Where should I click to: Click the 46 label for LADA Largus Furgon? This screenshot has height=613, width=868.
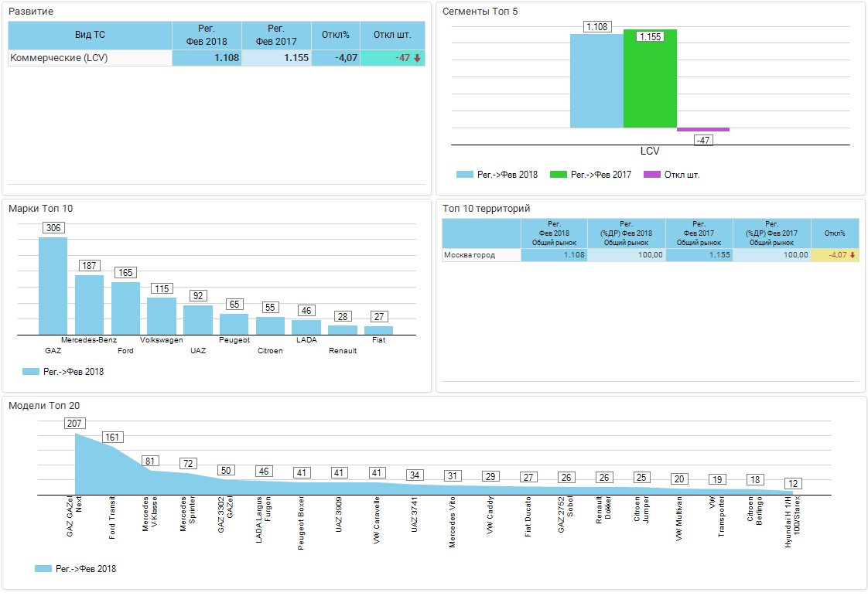coord(264,472)
